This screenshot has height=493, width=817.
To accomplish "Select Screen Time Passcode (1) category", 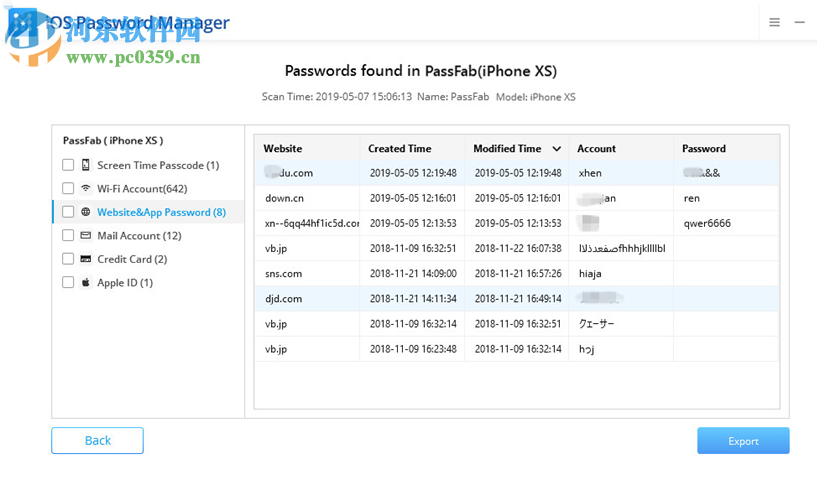I will 158,165.
